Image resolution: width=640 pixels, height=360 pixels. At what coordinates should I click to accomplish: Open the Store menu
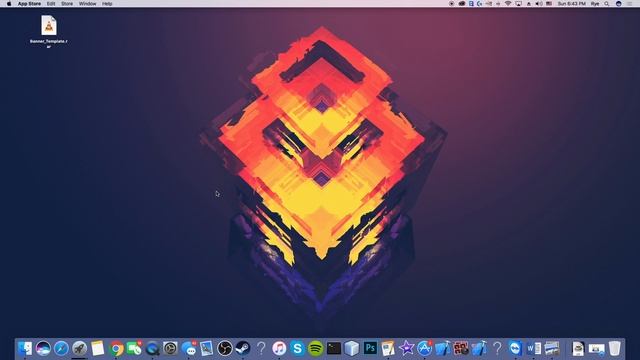coord(67,4)
